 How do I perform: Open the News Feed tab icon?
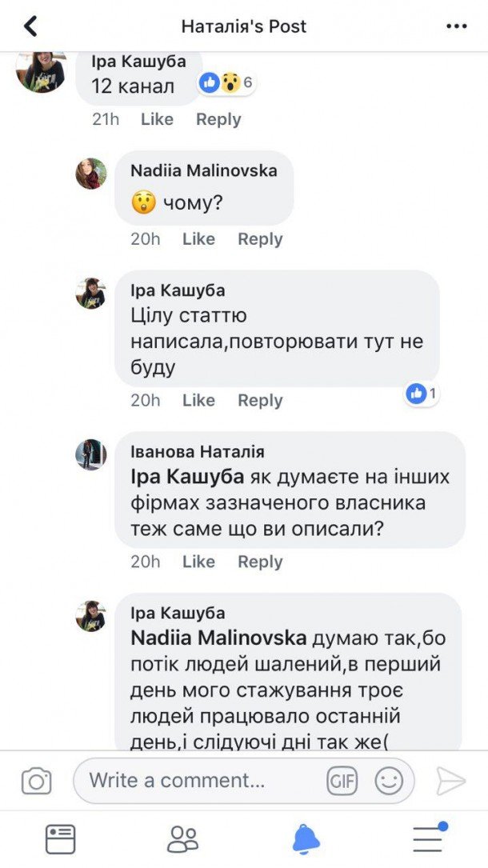(x=61, y=838)
